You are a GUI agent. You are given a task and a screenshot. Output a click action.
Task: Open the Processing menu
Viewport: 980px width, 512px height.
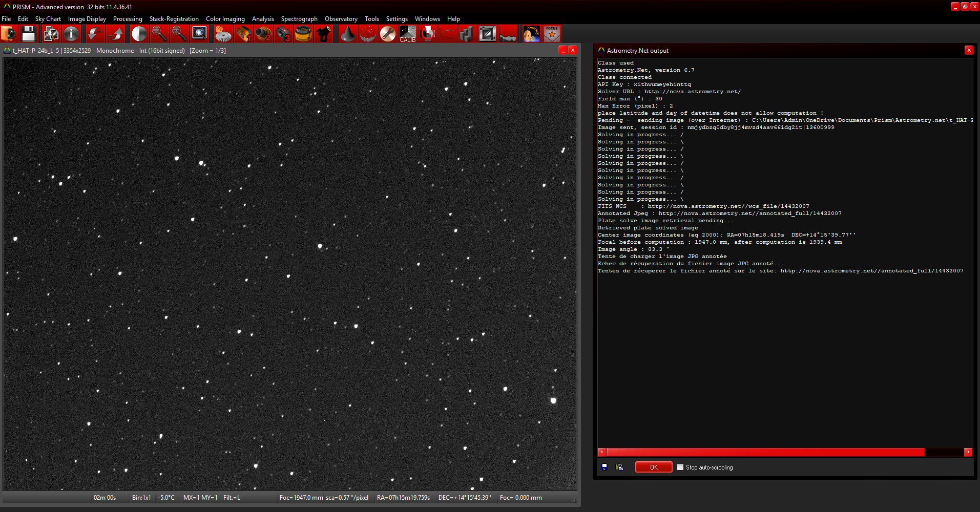tap(128, 19)
